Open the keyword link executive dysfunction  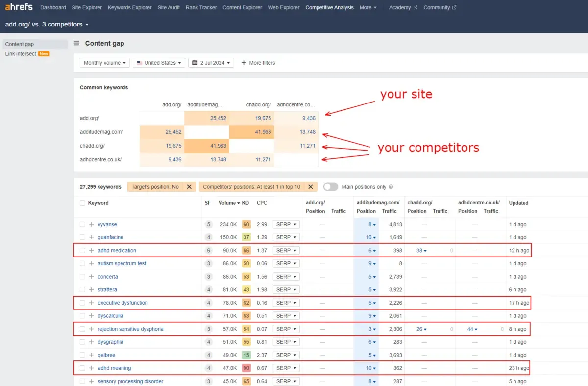tap(122, 303)
